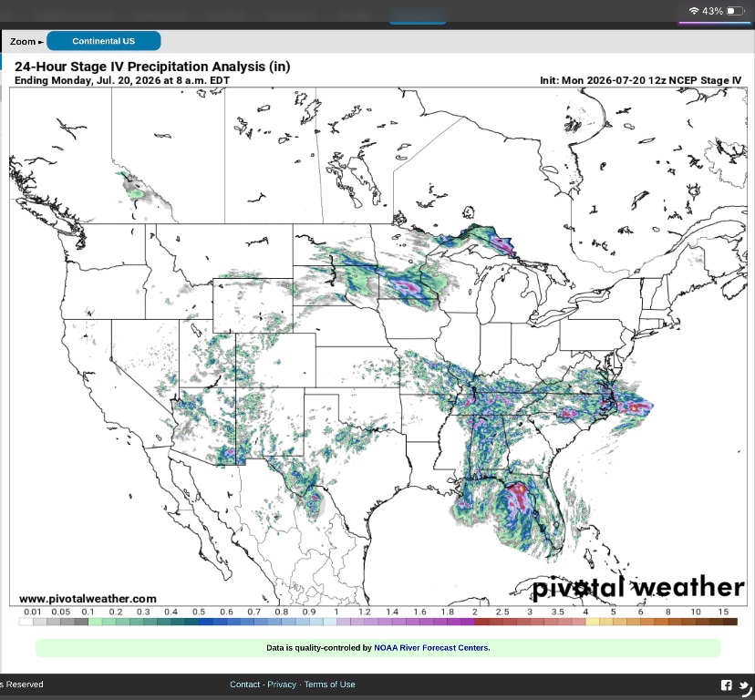Click the brown 15-inch legend swatch
This screenshot has height=700, width=755.
729,622
